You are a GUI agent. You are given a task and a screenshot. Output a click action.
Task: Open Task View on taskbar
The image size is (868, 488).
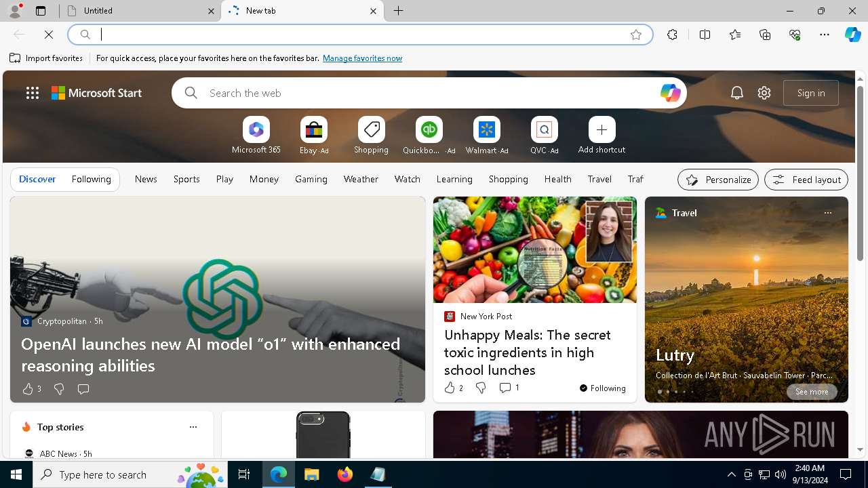tap(244, 474)
